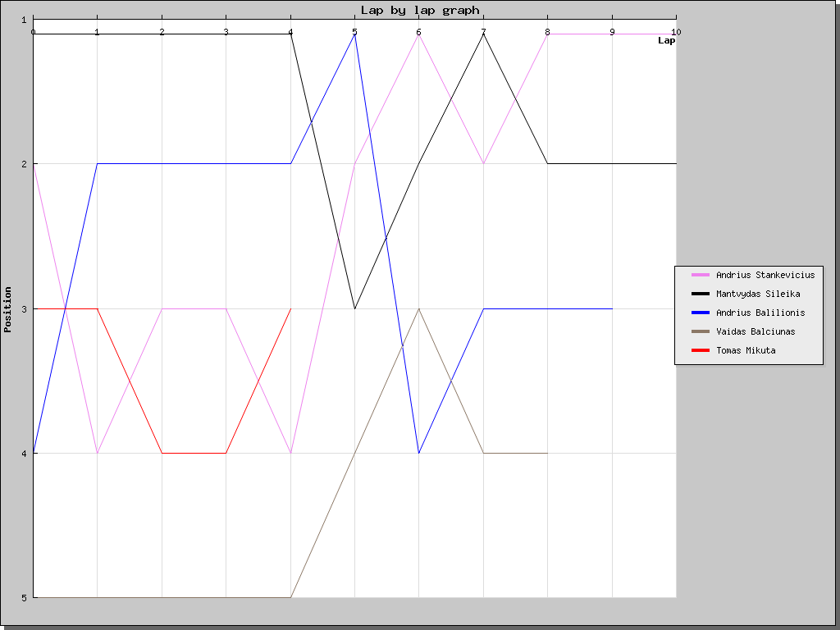The height and width of the screenshot is (630, 840).
Task: Select the Andrius Stankevicius legend label
Action: coord(765,275)
